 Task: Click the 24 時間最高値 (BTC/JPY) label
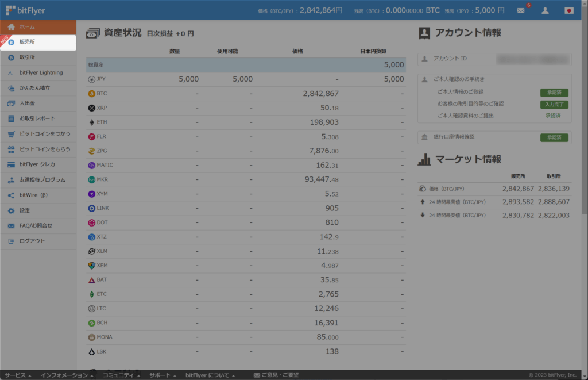(457, 202)
